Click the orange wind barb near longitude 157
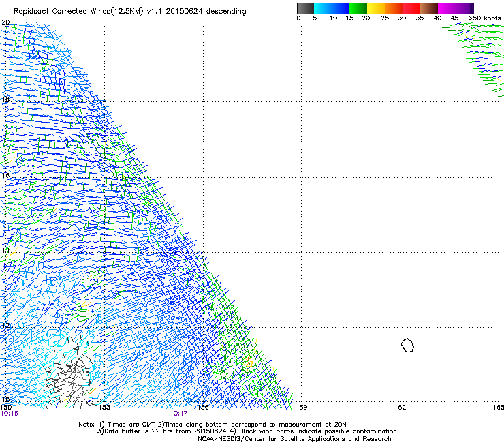The height and width of the screenshot is (443, 504). coord(249,363)
